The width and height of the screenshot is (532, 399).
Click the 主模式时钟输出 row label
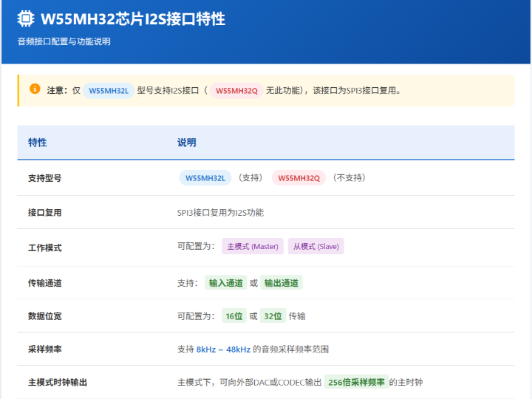click(x=58, y=382)
